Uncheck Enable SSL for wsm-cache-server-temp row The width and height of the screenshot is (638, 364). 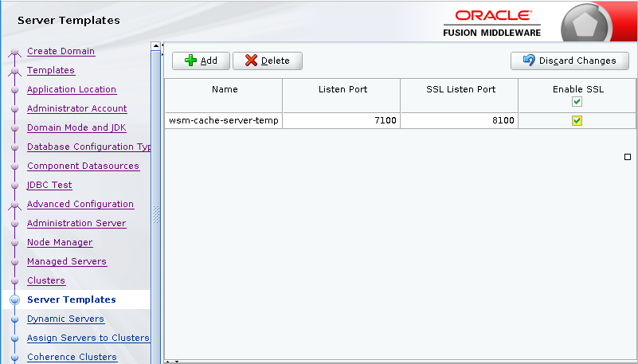pyautogui.click(x=577, y=120)
